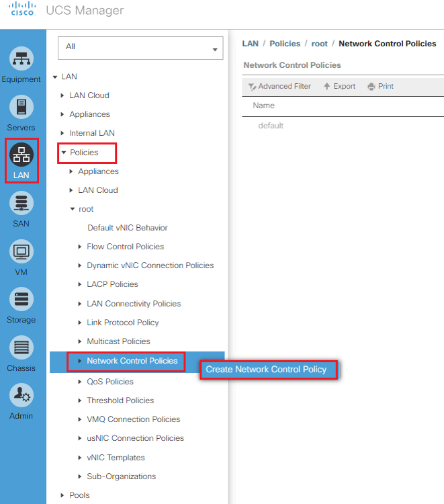Viewport: 444px width, 504px height.
Task: Click the Policies breadcrumb link
Action: pos(285,44)
